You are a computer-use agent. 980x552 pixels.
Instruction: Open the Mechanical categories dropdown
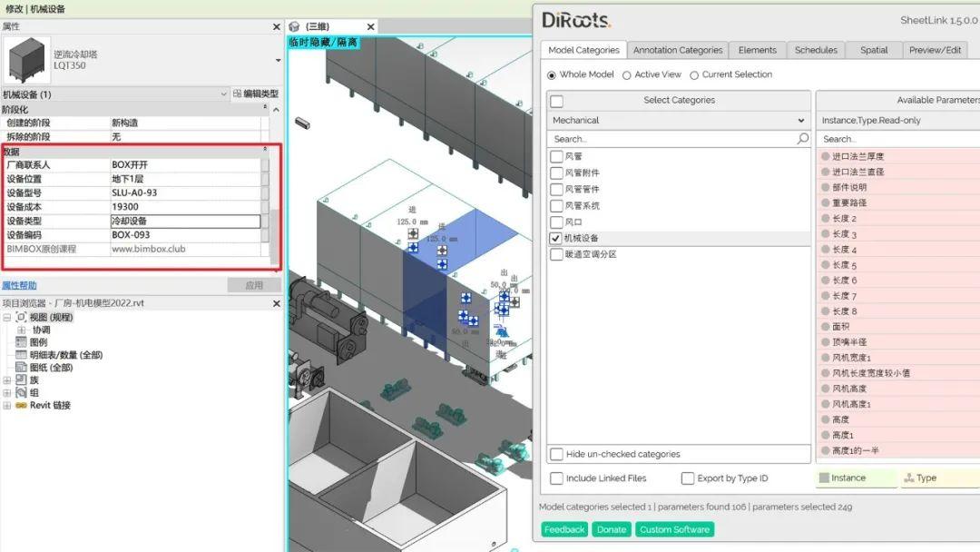799,120
